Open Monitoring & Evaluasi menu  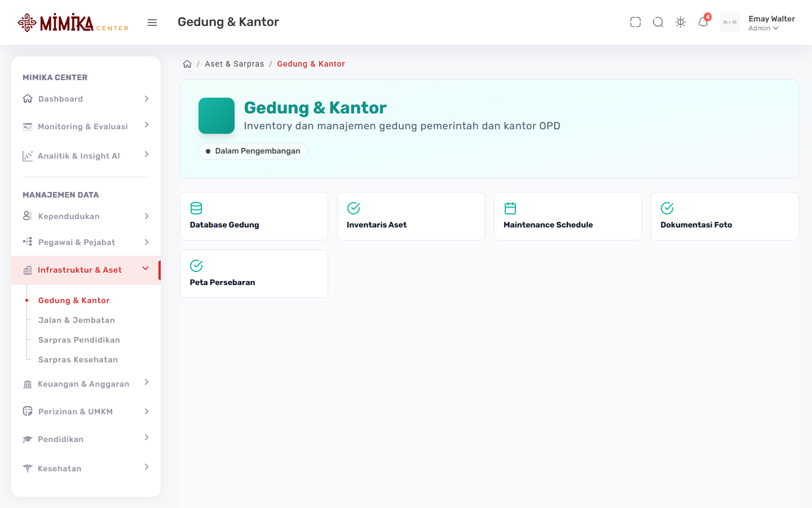click(x=86, y=126)
